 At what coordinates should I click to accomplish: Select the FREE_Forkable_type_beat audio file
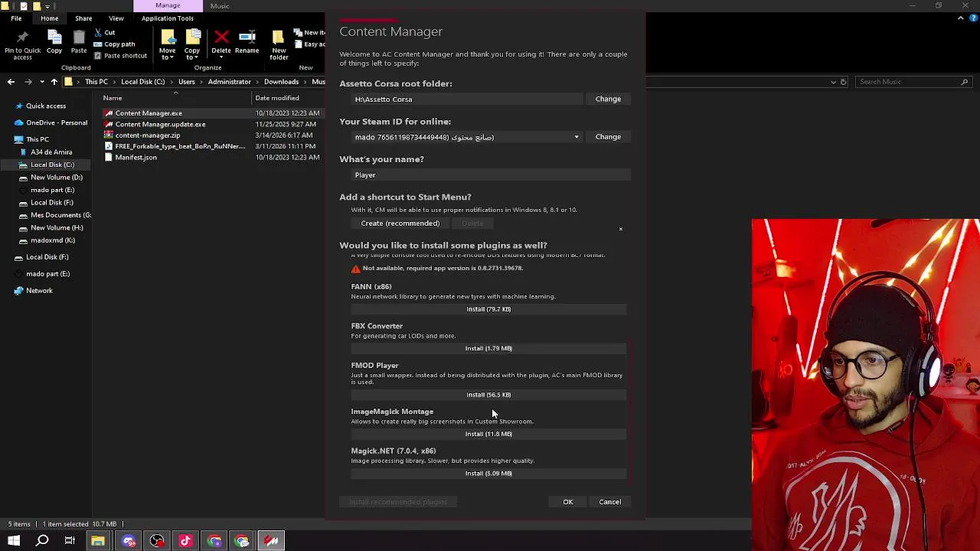tap(180, 146)
